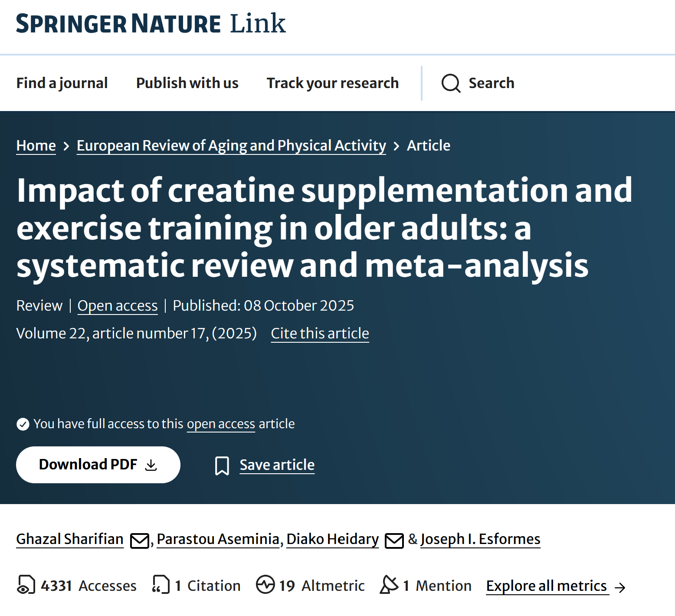The height and width of the screenshot is (616, 675).
Task: Click email envelope icon after Ghazal Sharifian
Action: tap(140, 540)
